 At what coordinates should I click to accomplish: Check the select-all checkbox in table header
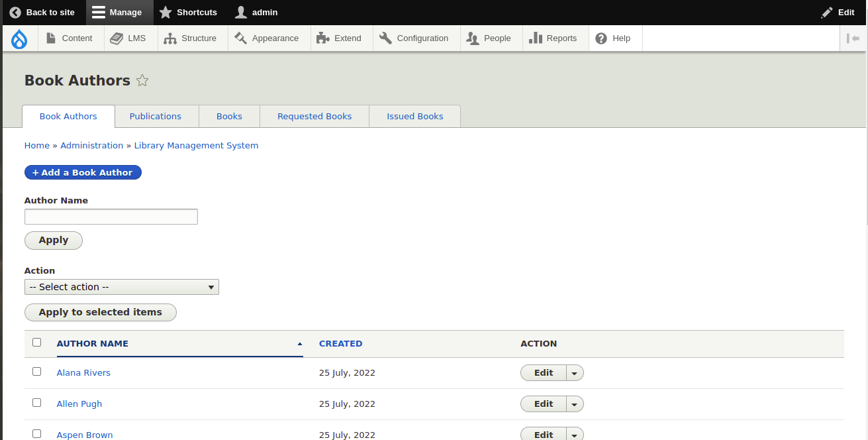36,342
